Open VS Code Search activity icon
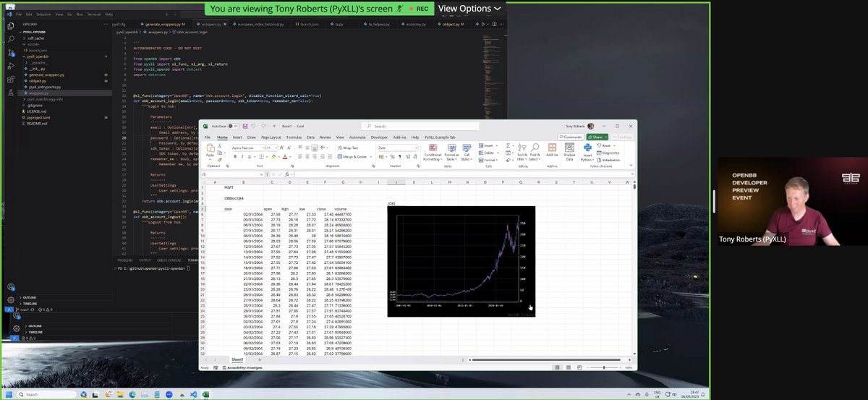The height and width of the screenshot is (400, 868). (x=11, y=39)
